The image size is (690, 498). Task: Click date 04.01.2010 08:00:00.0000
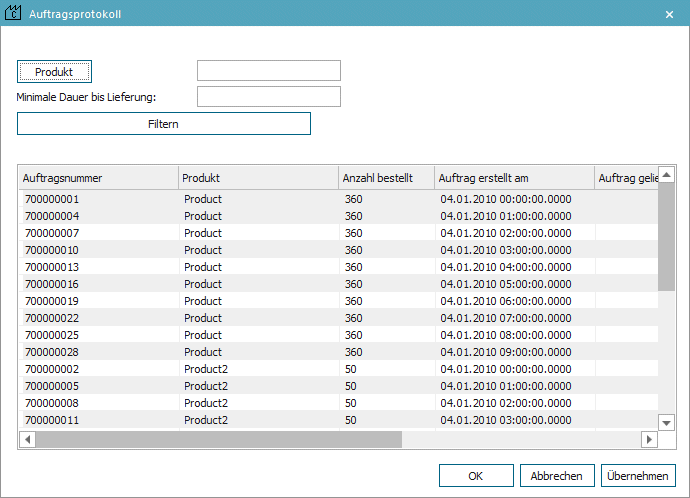coord(506,335)
